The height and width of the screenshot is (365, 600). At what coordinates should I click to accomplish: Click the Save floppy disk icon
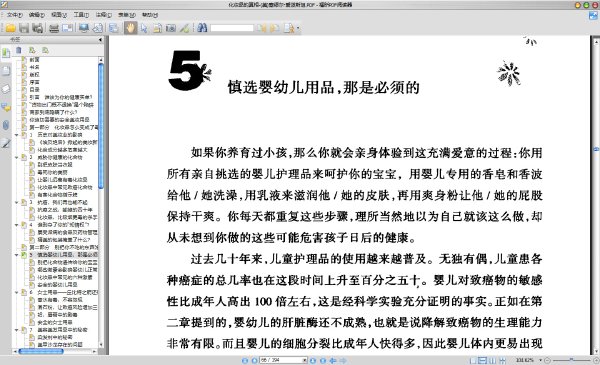coord(24,28)
